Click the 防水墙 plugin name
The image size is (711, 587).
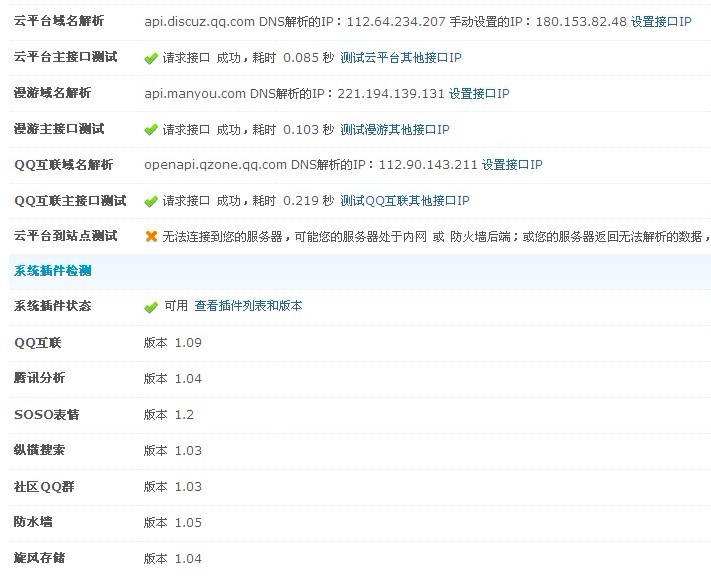(33, 522)
